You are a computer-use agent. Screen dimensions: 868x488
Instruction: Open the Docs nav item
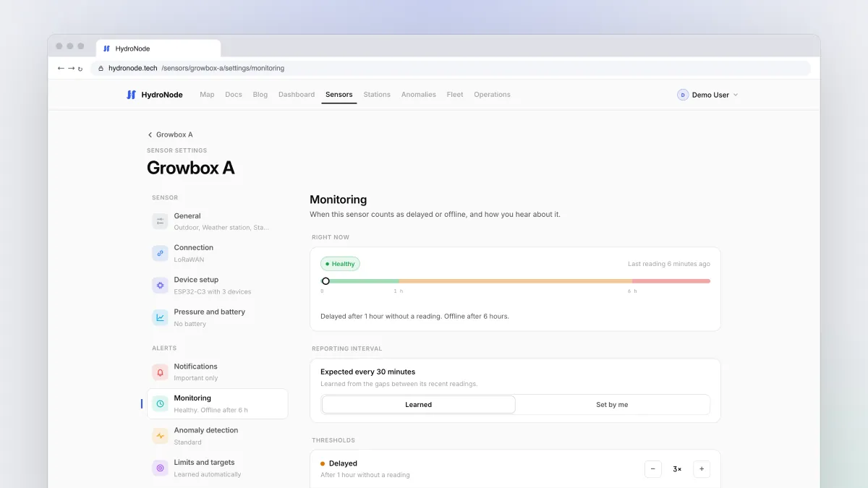(x=234, y=95)
